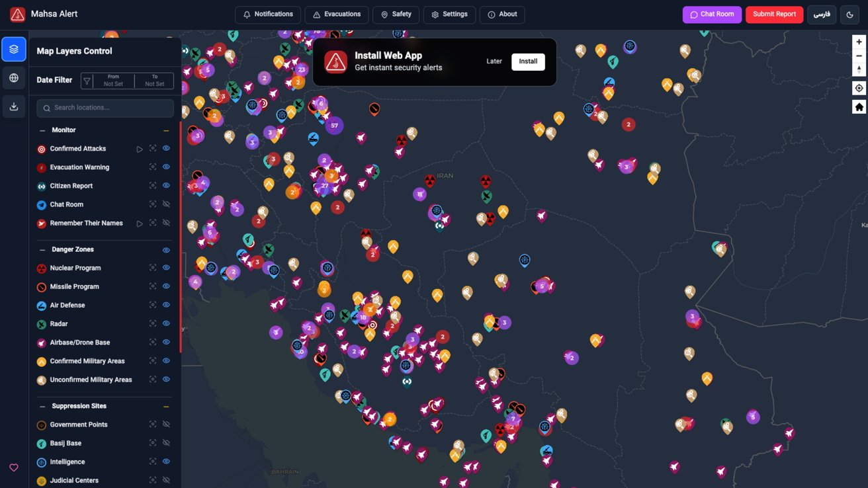This screenshot has height=488, width=868.
Task: Open the Settings menu in the top bar
Action: (449, 14)
